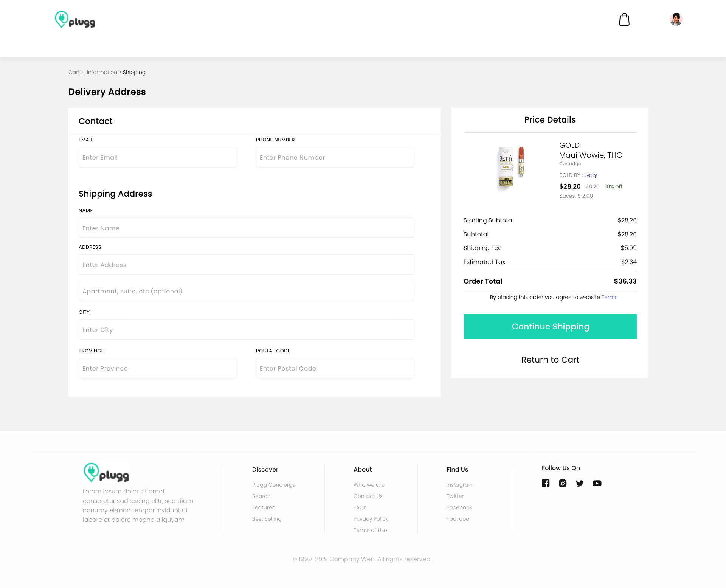Screen dimensions: 726x588
Task: Click the Saves: $ 2.00 text
Action: pyautogui.click(x=576, y=196)
